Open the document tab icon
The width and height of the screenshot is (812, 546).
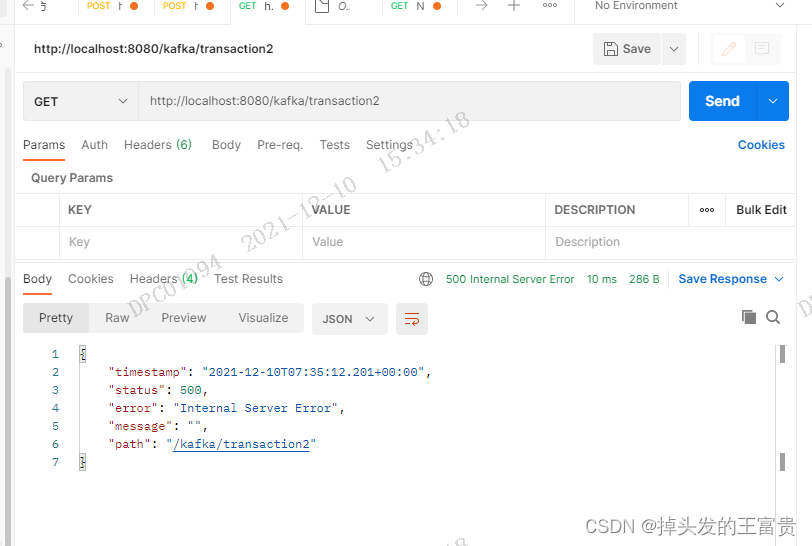[x=322, y=6]
